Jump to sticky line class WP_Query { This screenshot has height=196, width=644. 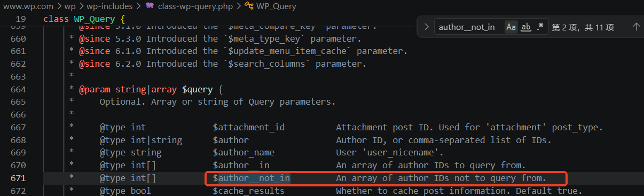84,19
